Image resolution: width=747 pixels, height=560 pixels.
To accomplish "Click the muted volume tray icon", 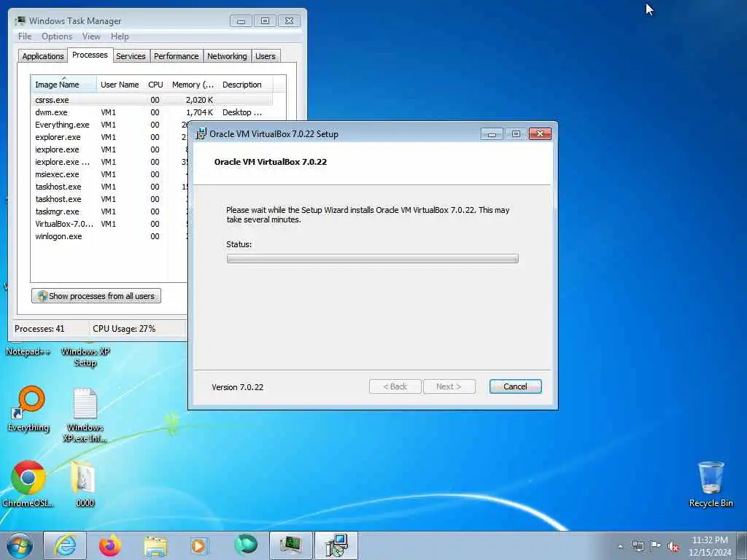I will (673, 546).
